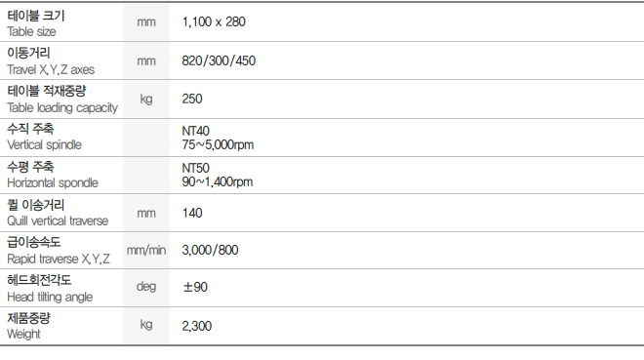Click the Table loading capacity label

(x=62, y=107)
